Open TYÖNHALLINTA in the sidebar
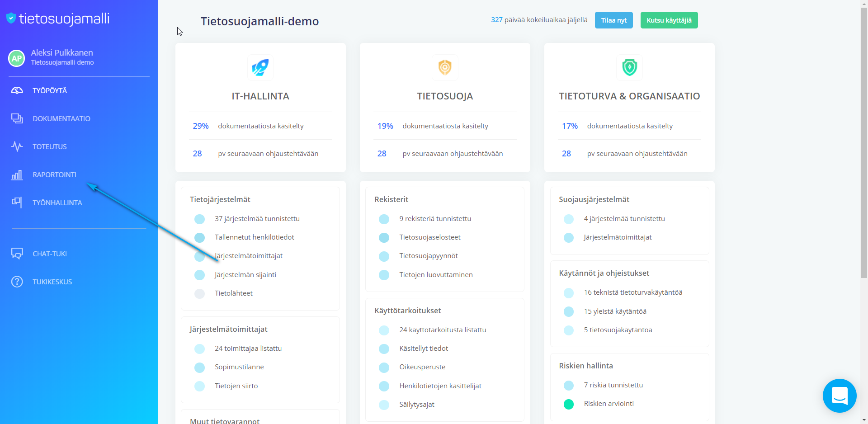The height and width of the screenshot is (424, 868). [x=57, y=203]
